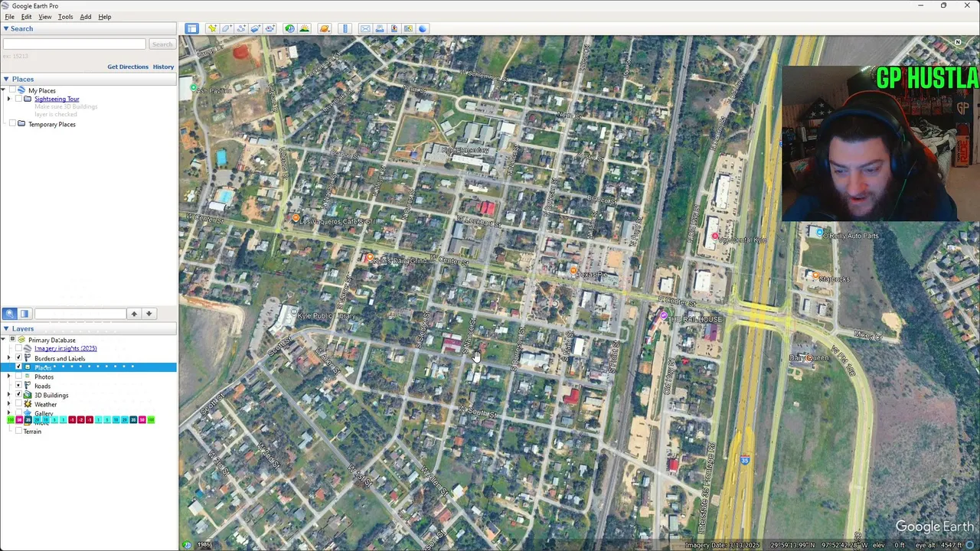Click the panel split-view icon beside magnifier

[x=24, y=314]
